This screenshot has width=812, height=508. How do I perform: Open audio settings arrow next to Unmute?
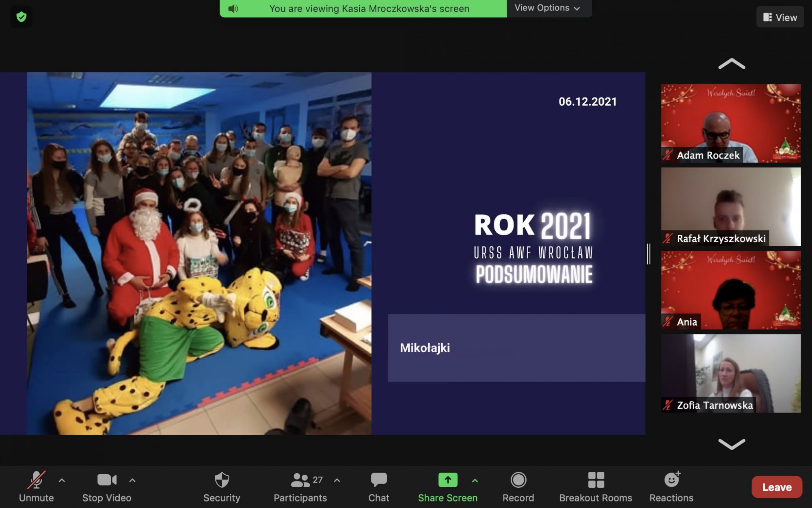[x=62, y=480]
